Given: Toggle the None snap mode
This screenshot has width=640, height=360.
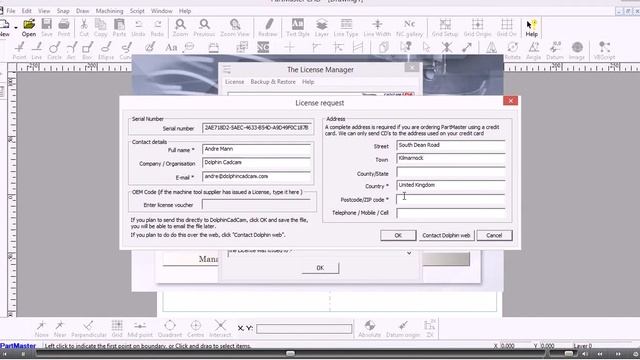Looking at the screenshot, I should (41, 329).
